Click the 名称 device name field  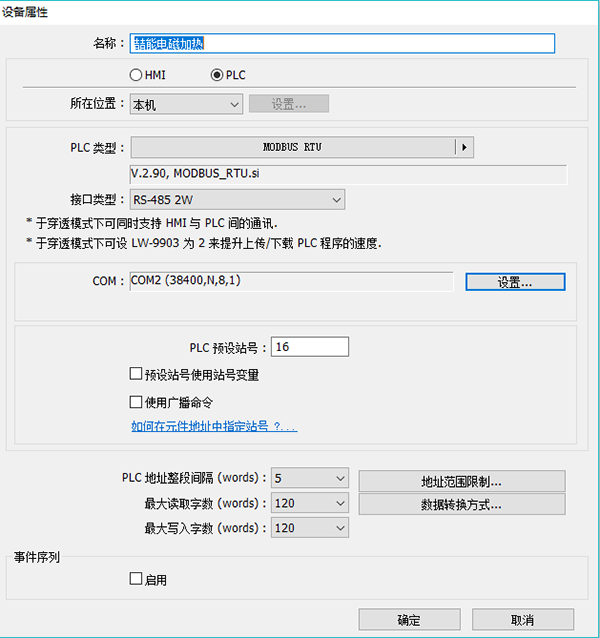(342, 43)
